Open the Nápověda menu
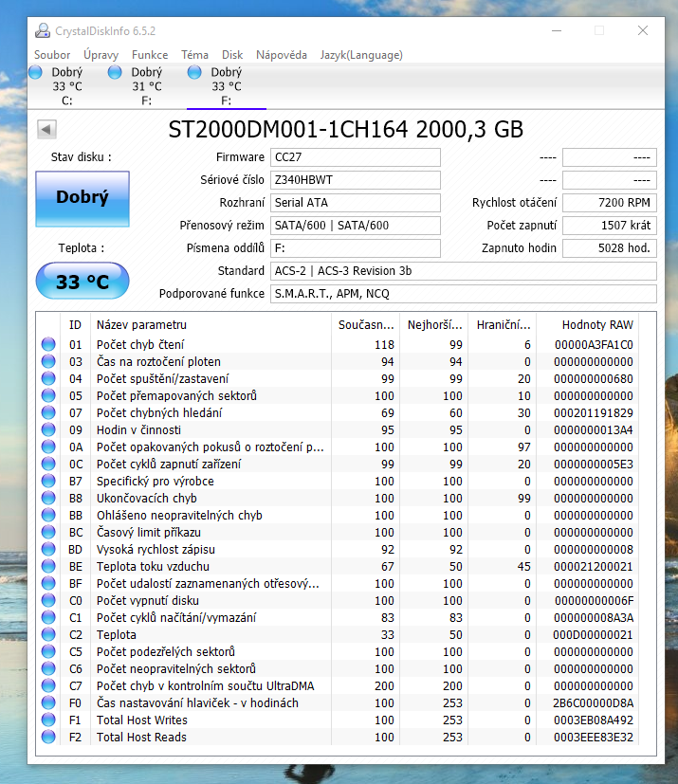 pyautogui.click(x=282, y=55)
